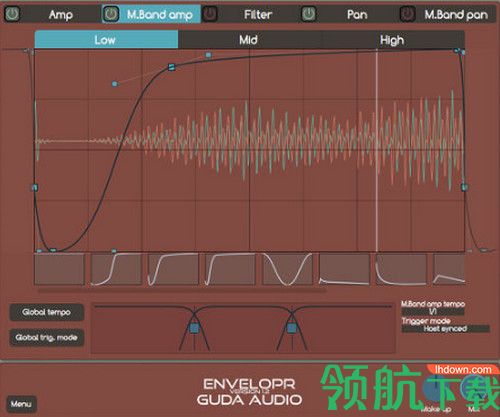500x417 pixels.
Task: Switch to the Amp tab
Action: click(61, 14)
